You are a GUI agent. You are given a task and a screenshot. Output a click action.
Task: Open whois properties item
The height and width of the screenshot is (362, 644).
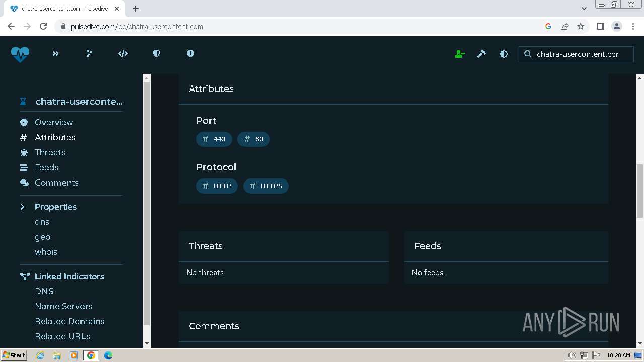(46, 252)
